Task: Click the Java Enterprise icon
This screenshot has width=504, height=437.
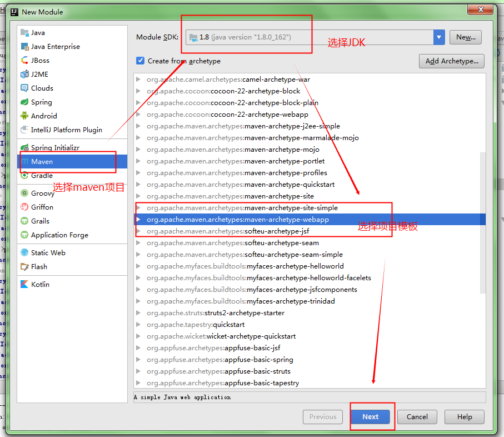Action: coord(24,47)
